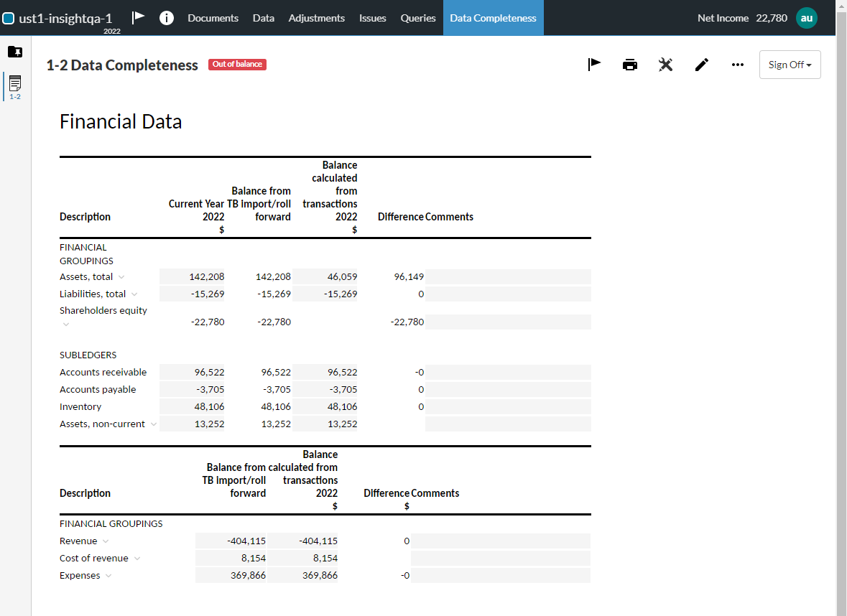Click the pencil edit icon
Image resolution: width=847 pixels, height=616 pixels.
tap(702, 65)
